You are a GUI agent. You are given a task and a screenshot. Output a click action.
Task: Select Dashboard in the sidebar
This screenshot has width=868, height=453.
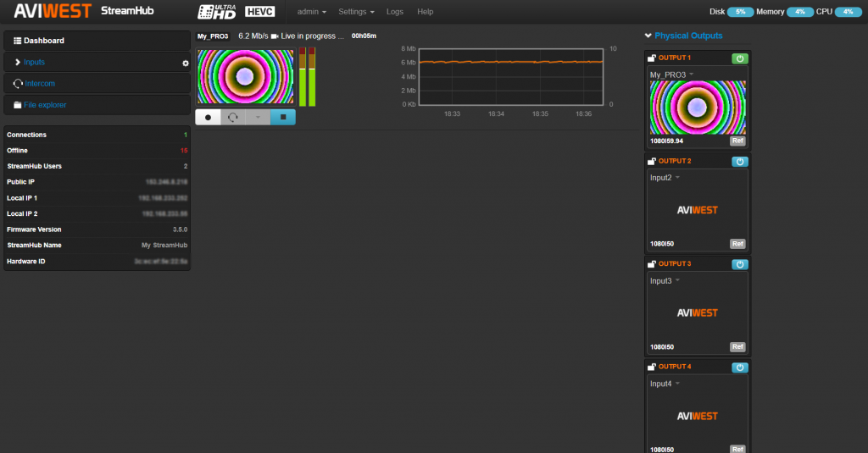click(97, 41)
